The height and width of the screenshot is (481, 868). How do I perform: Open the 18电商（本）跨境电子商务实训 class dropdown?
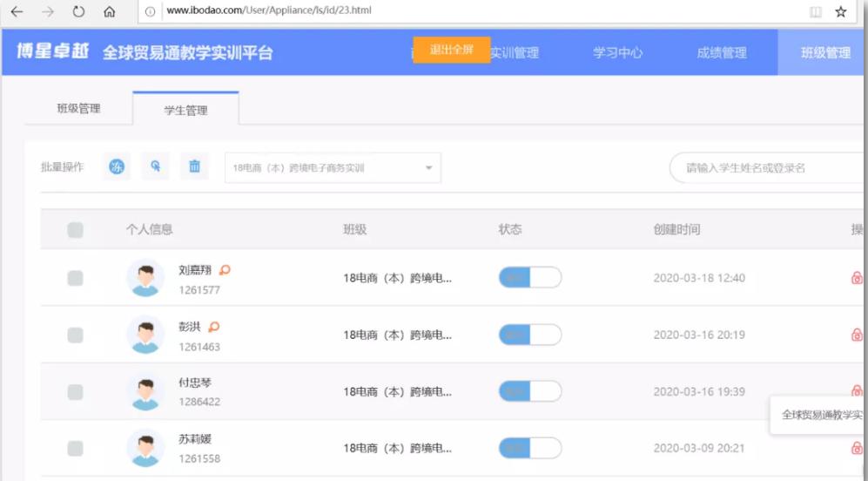pyautogui.click(x=333, y=168)
